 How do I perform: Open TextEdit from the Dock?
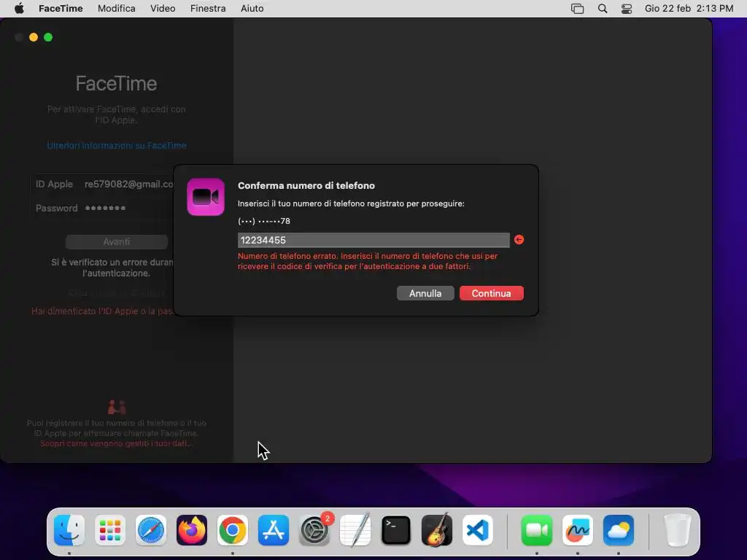(355, 530)
